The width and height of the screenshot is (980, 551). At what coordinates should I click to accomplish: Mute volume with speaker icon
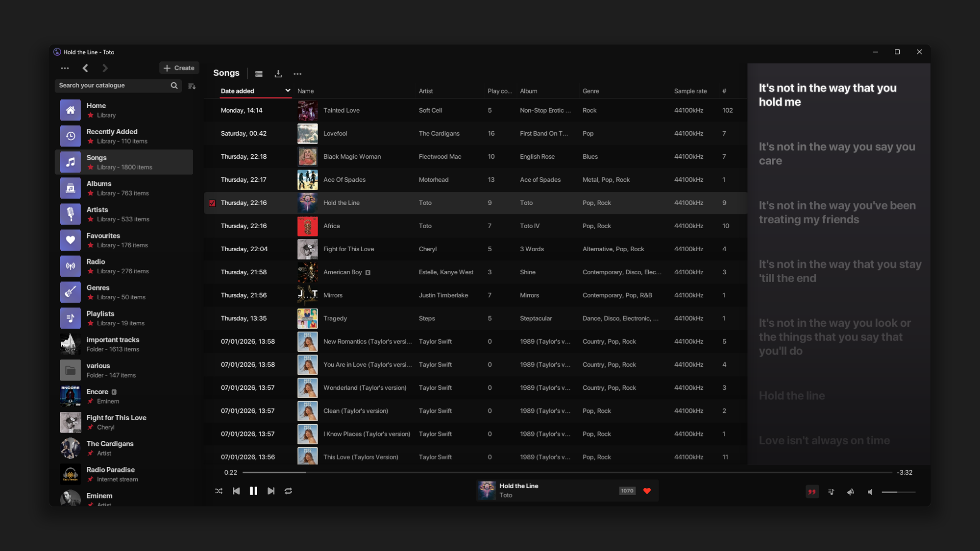[x=870, y=492]
